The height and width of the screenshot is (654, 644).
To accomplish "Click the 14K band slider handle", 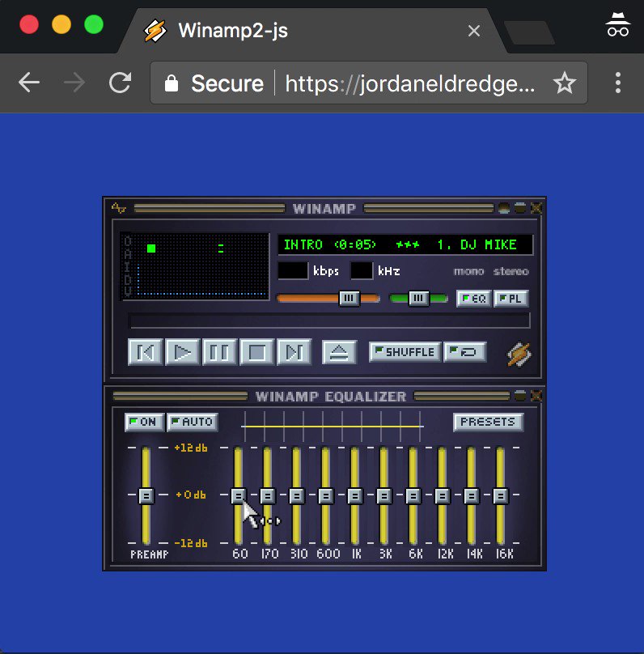I will click(472, 495).
